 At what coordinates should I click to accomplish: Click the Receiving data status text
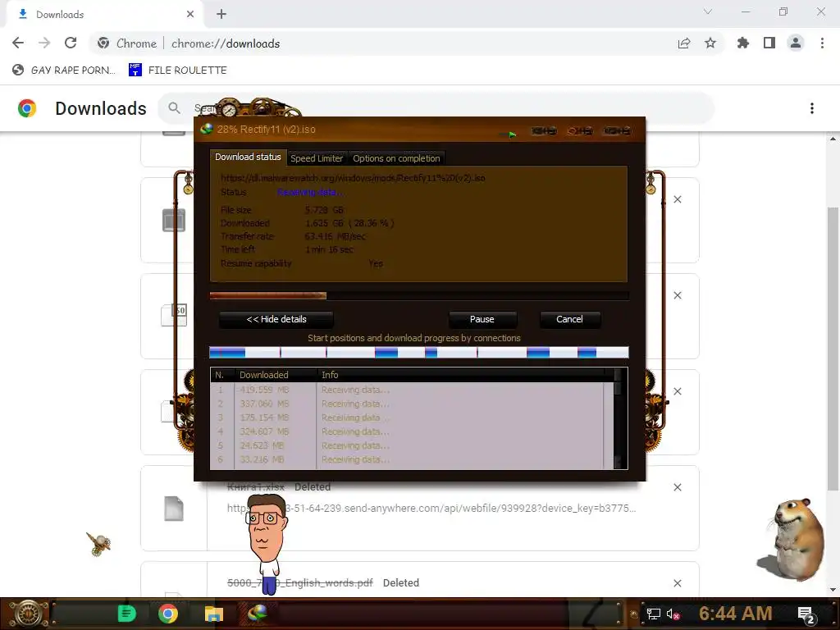coord(310,192)
